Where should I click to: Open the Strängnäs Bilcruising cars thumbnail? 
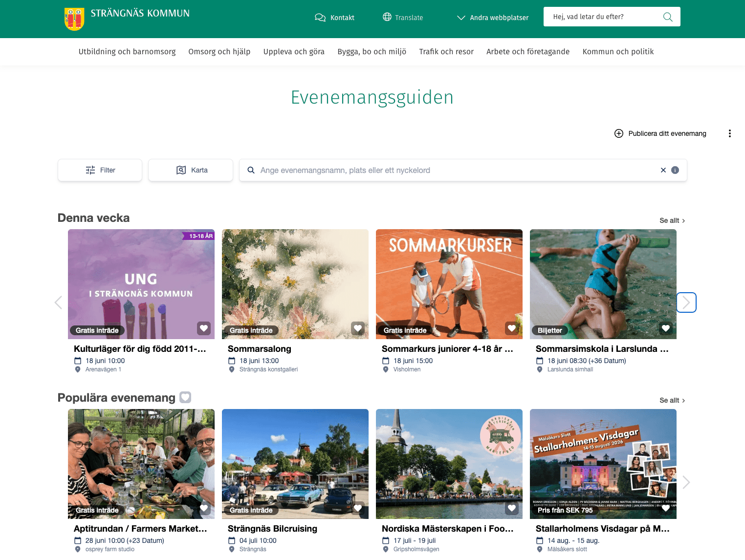pyautogui.click(x=295, y=464)
